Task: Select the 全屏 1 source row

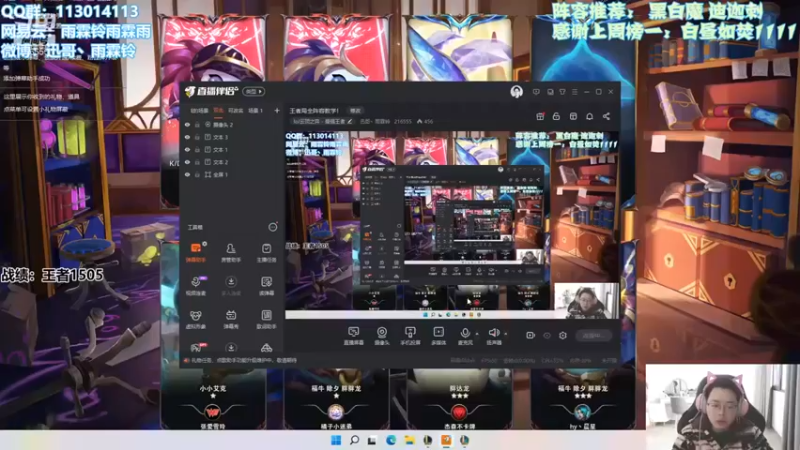Action: coord(232,174)
